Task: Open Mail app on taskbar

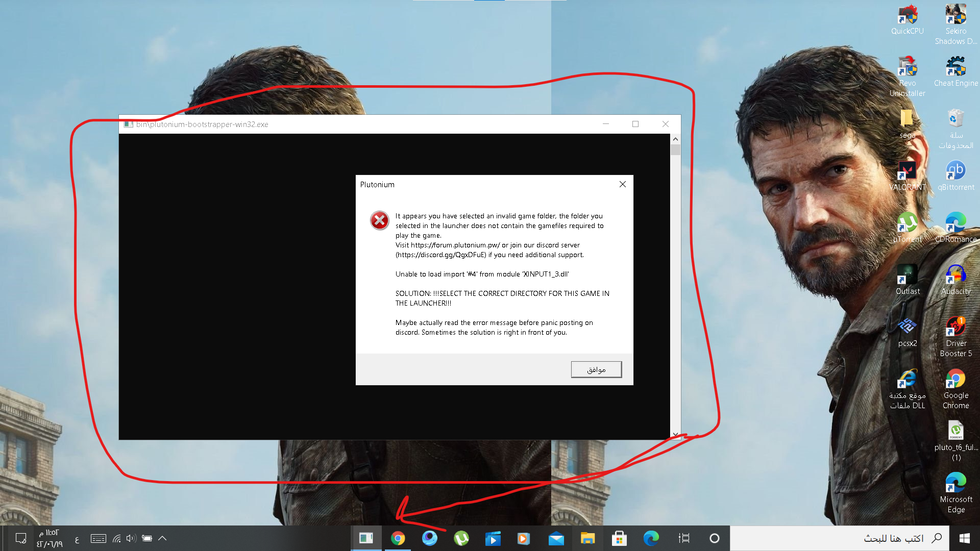Action: tap(556, 538)
